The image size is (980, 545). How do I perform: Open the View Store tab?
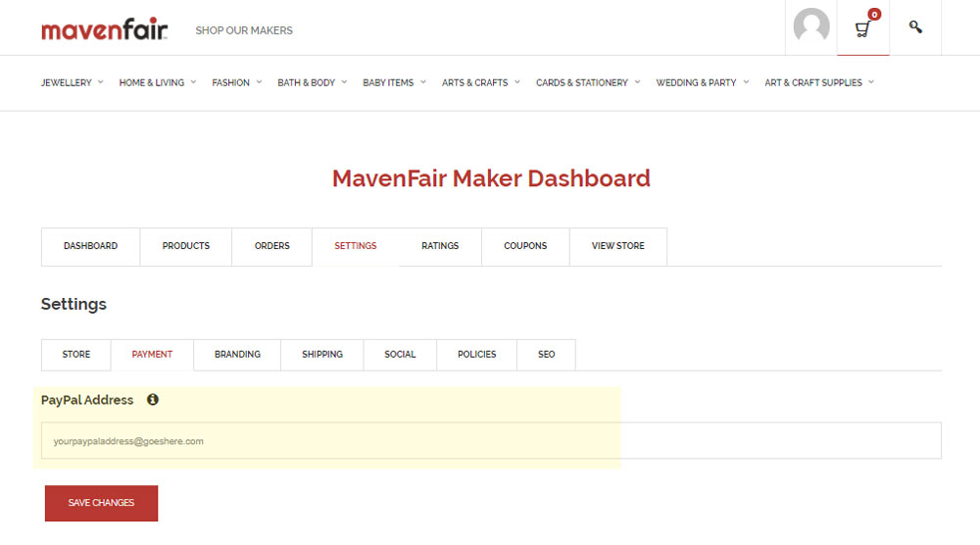[x=618, y=246]
